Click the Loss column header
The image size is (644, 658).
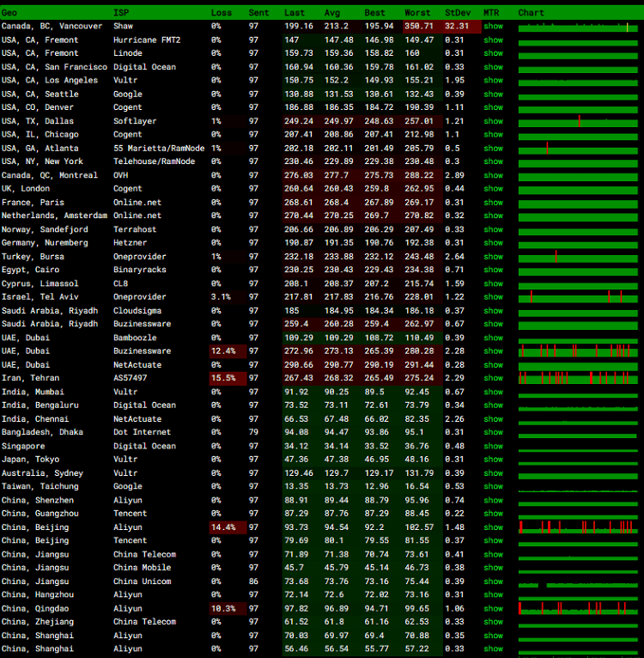coord(222,13)
